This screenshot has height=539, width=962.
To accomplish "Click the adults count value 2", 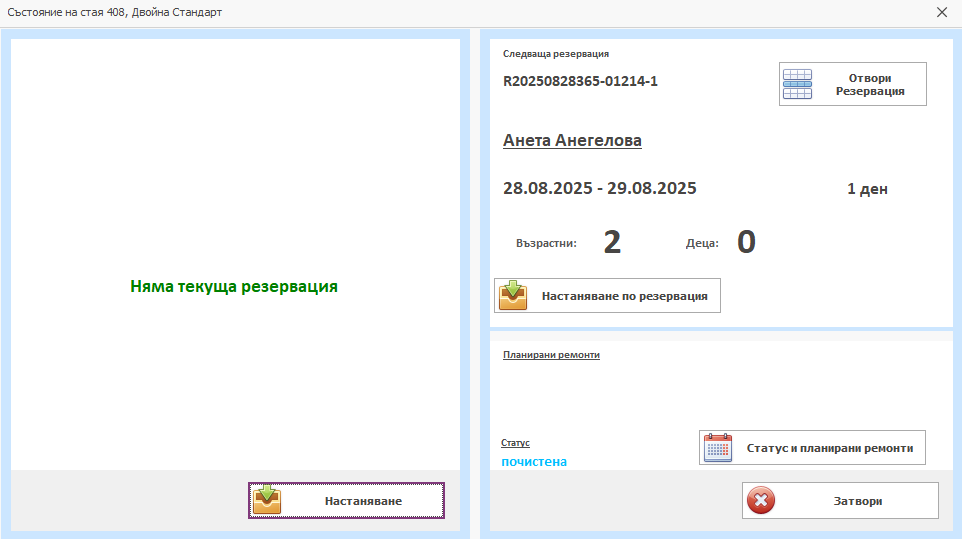I will [x=612, y=242].
